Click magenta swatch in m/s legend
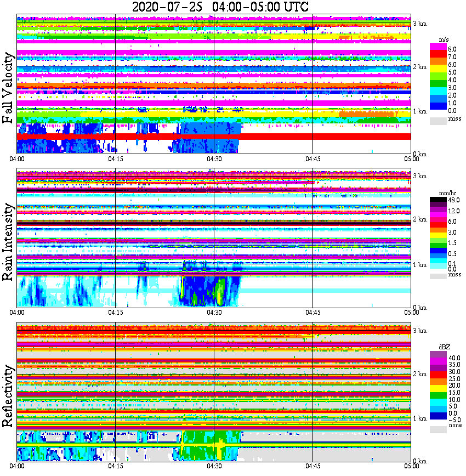 [x=438, y=47]
